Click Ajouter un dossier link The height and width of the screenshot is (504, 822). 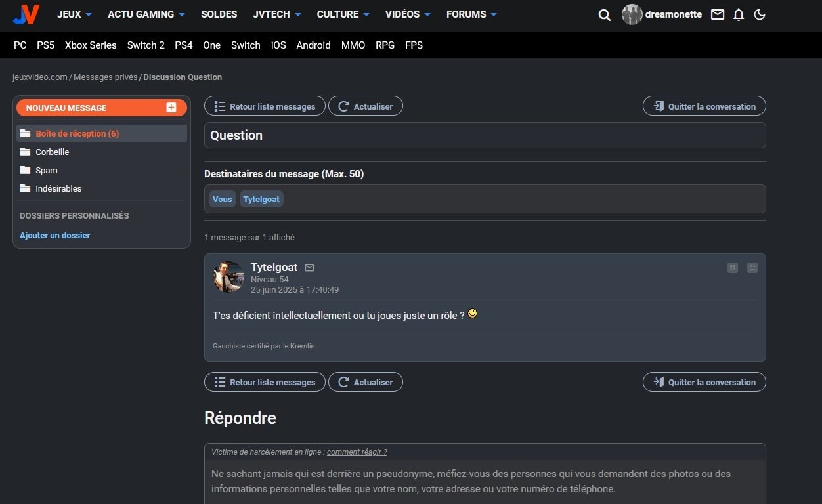coord(54,235)
